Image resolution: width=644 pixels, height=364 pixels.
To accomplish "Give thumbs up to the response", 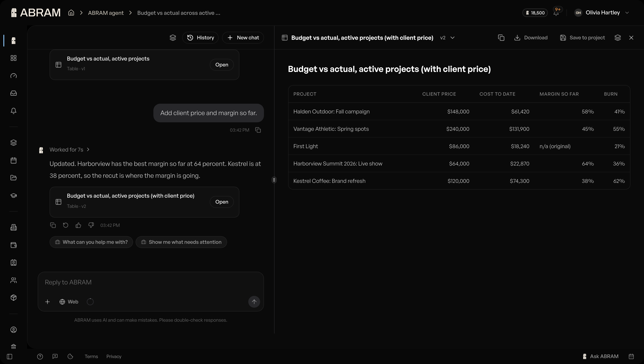I will coord(78,225).
